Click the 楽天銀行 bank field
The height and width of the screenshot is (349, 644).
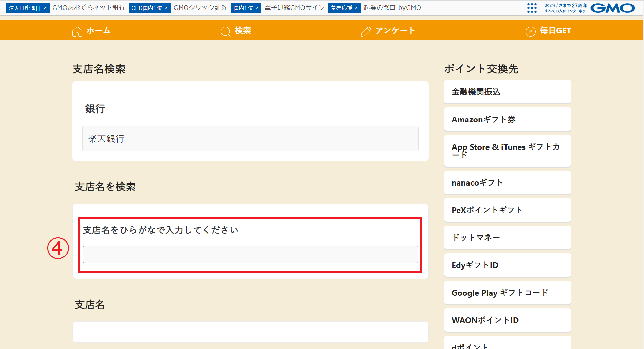click(251, 139)
